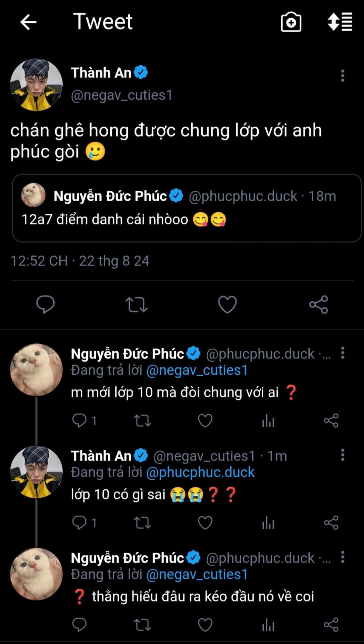The image size is (364, 644).
Task: Open the @negav_cuties1 mention in the first reply
Action: click(197, 370)
